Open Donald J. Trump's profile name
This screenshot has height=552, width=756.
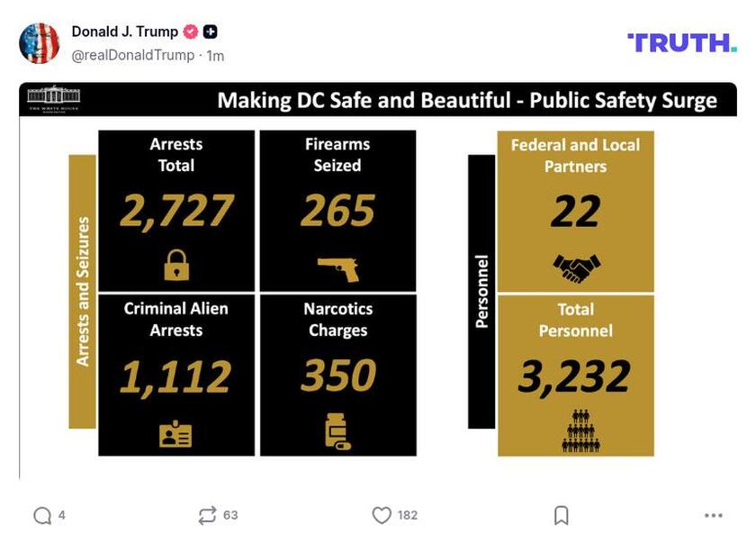122,31
